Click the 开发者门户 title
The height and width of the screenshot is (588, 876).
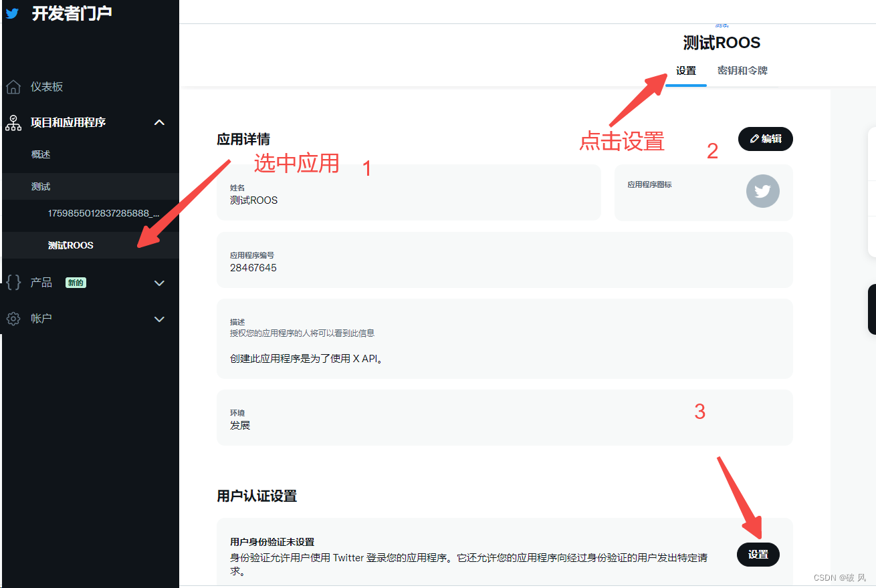pyautogui.click(x=72, y=13)
